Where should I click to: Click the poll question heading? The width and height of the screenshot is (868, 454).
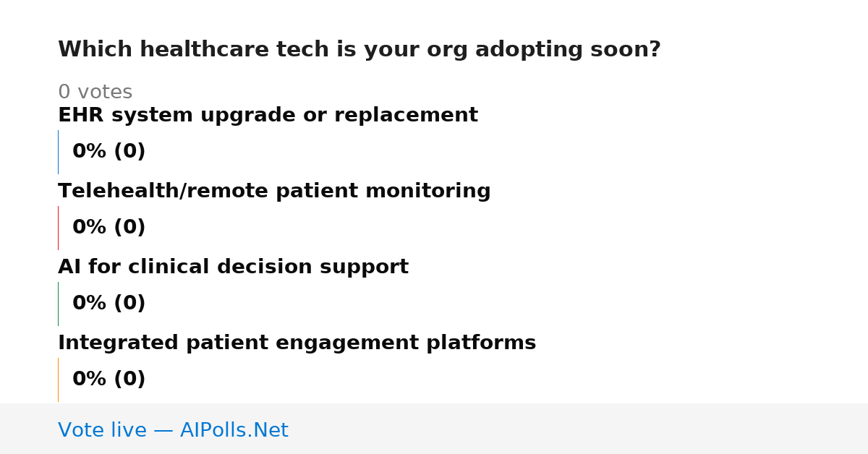pos(359,50)
